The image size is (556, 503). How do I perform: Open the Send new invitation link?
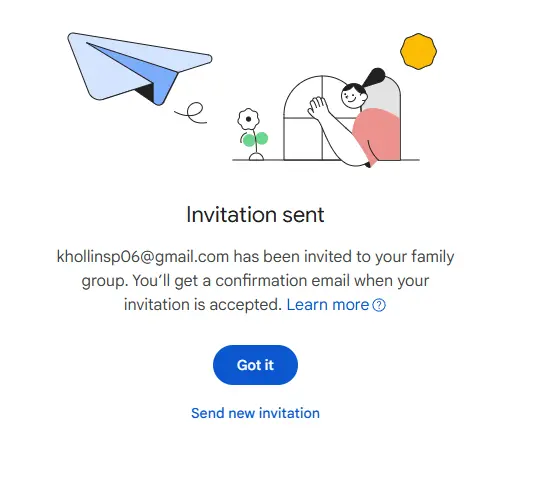pyautogui.click(x=255, y=413)
